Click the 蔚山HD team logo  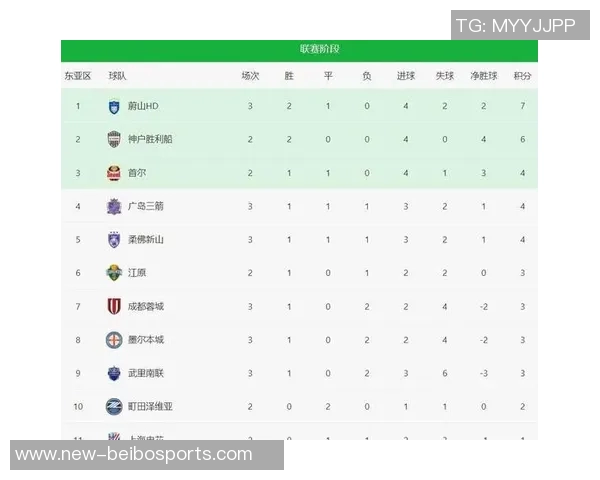[x=114, y=106]
